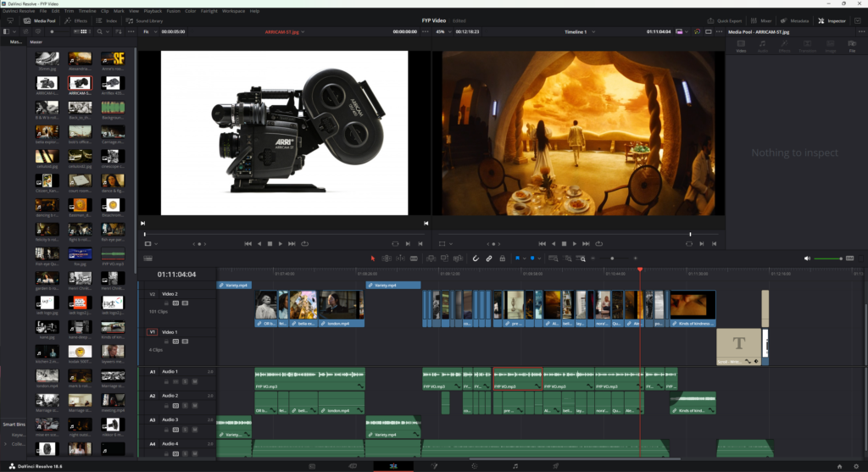Open the Effects panel
Screen dimensions: 868x472
tap(76, 20)
